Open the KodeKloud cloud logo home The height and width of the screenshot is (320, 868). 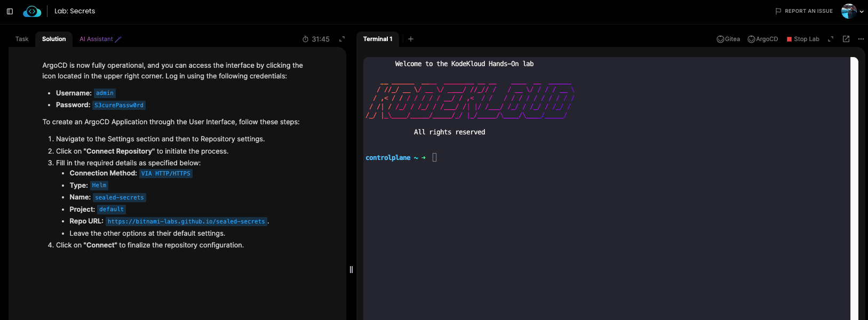32,11
